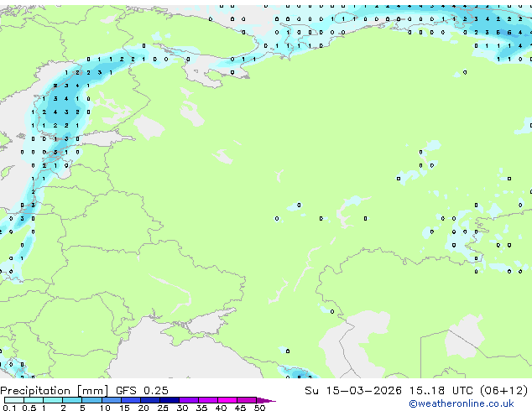Select the 0.5–1 mm legend color swatch

[34, 400]
